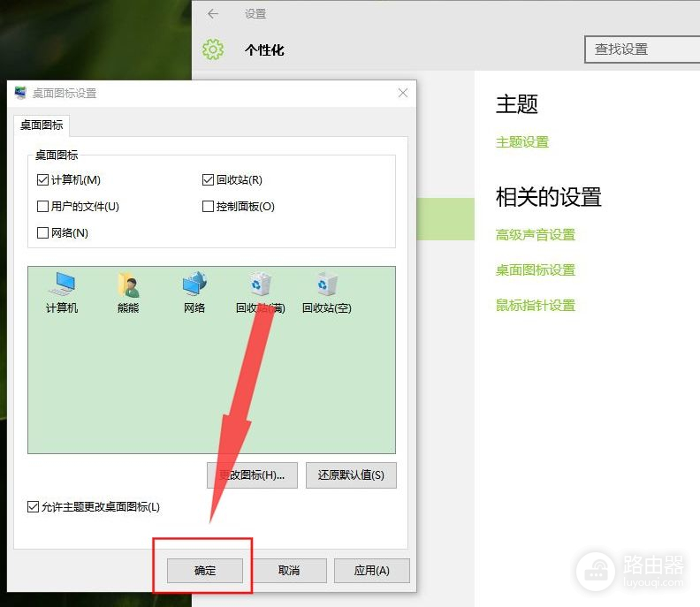Open the 主题设置 link

pos(522,142)
